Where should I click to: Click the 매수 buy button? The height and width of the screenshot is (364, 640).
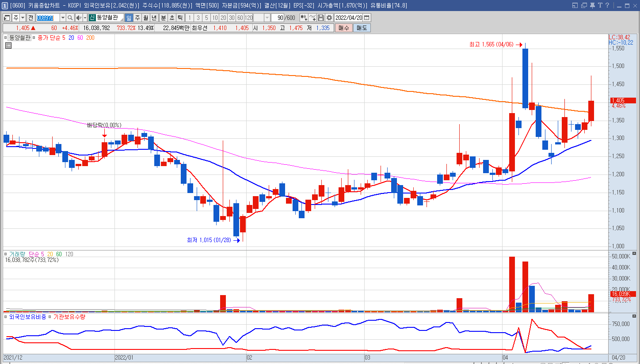[343, 28]
